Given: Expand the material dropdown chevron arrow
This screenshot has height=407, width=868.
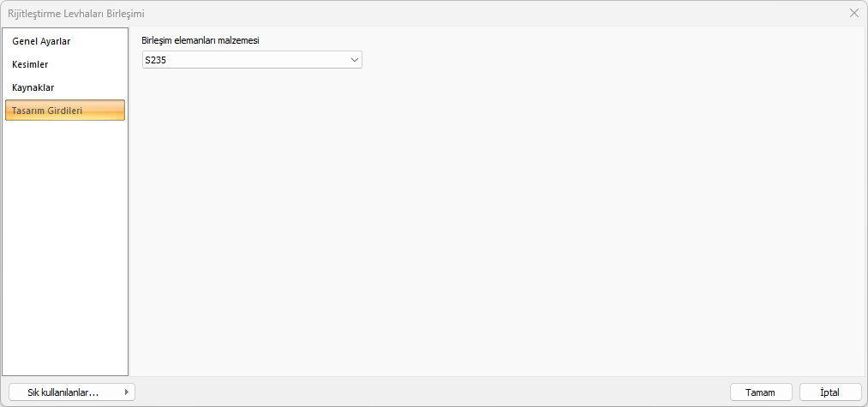Looking at the screenshot, I should pyautogui.click(x=355, y=60).
